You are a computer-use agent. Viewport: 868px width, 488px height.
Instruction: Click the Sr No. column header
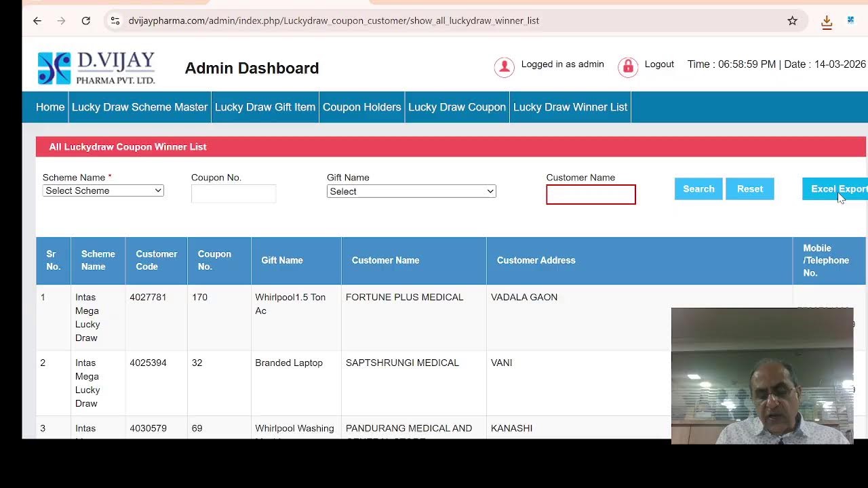point(53,260)
